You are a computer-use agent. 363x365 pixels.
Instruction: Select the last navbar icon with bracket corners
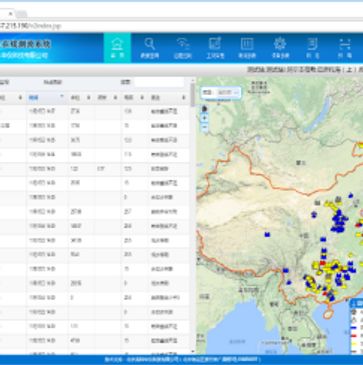pyautogui.click(x=345, y=48)
